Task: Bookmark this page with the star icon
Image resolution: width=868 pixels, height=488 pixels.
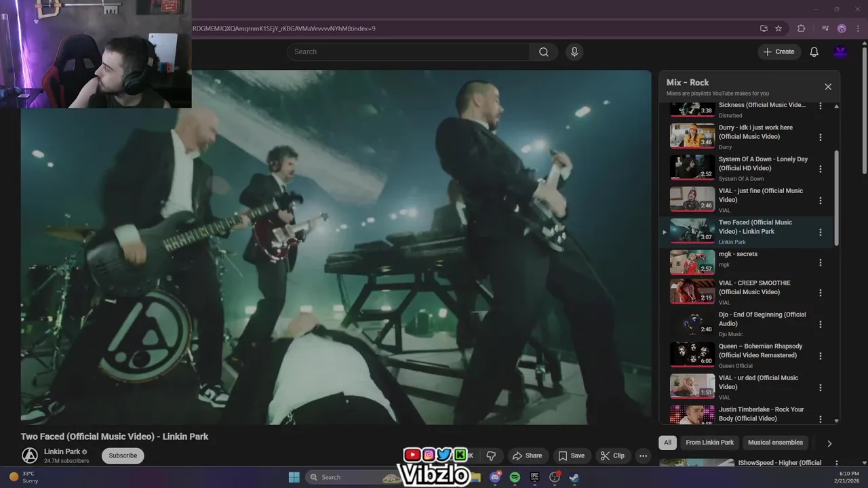Action: (778, 28)
